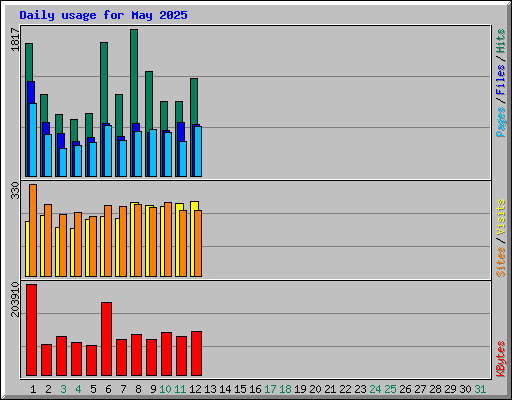Image resolution: width=512 pixels, height=400 pixels.
Task: Click day 9 on the x-axis
Action: [153, 389]
